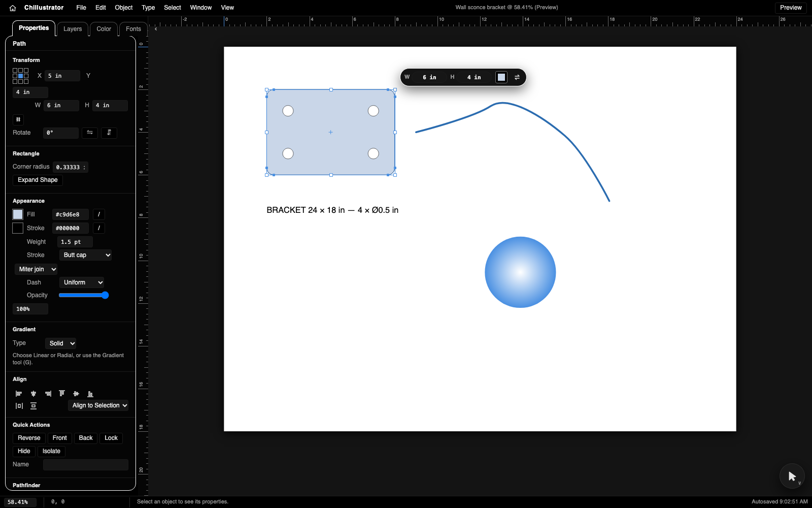Set fill to none with the slash icon
812x508 pixels.
pyautogui.click(x=99, y=214)
